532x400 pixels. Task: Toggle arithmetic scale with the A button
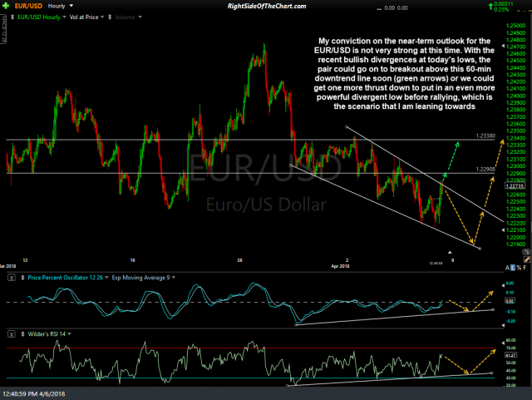pos(507,268)
